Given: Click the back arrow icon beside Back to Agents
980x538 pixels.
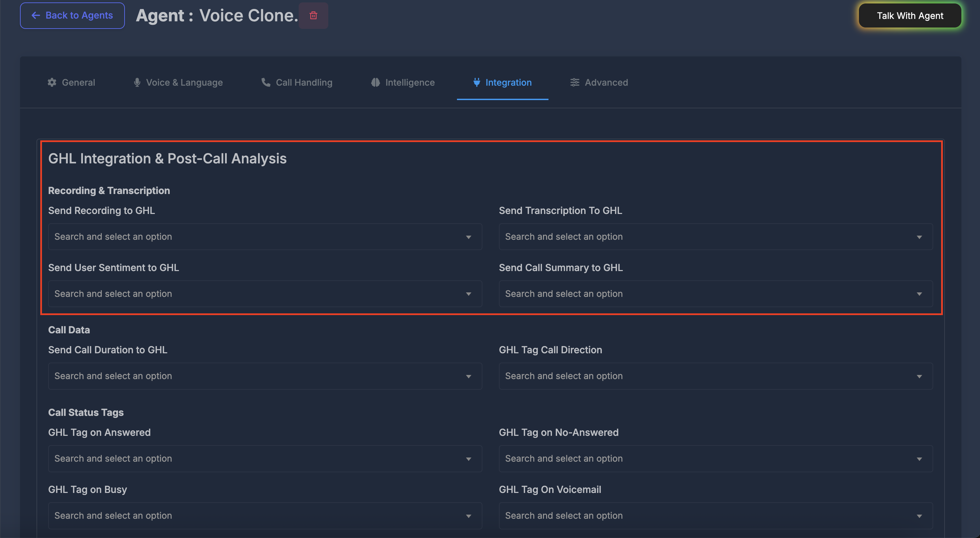Looking at the screenshot, I should click(x=36, y=15).
